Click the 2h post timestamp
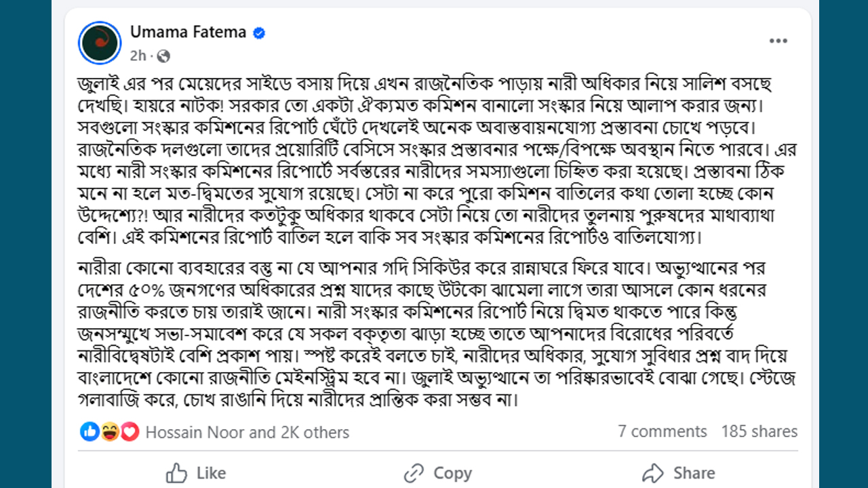The image size is (868, 488). tap(138, 56)
